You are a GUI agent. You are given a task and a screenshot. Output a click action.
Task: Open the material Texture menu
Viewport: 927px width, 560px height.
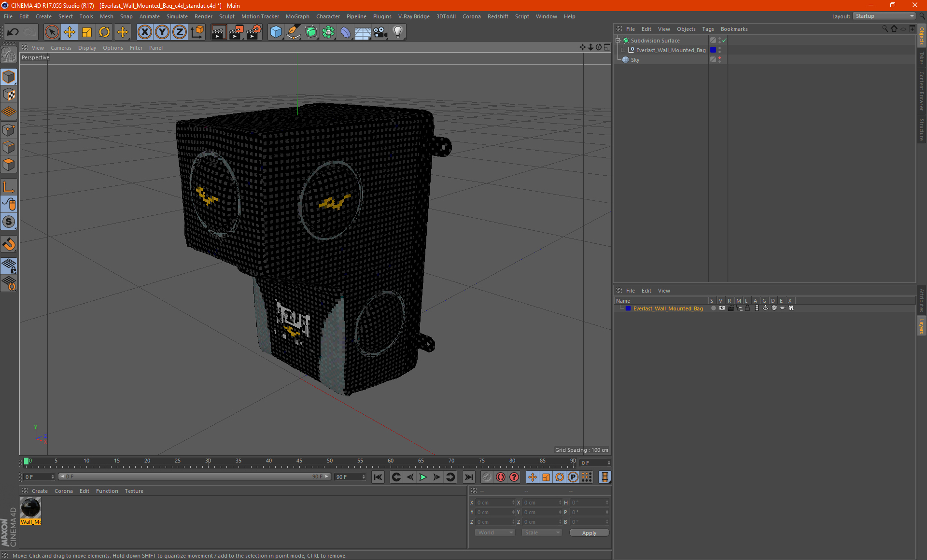[134, 491]
